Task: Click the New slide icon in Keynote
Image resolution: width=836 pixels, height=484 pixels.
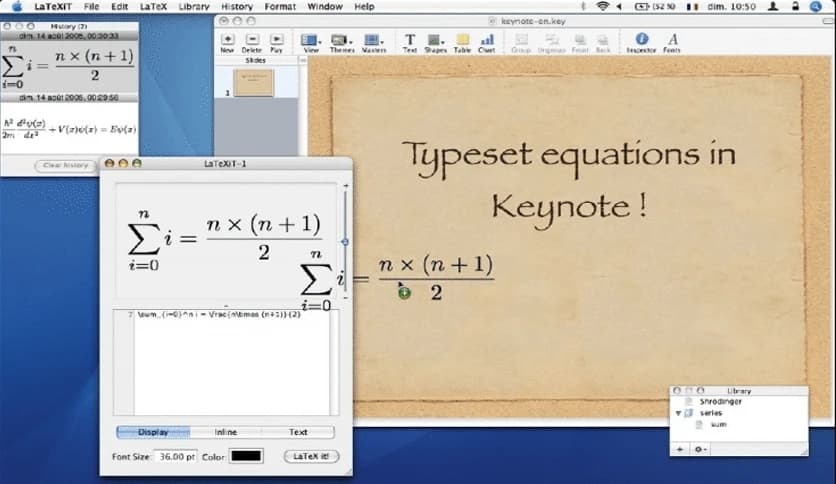Action: (227, 39)
